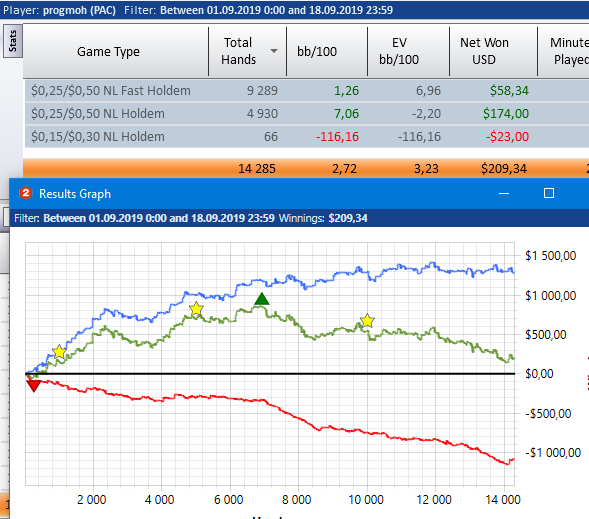Click the Results Graph window app icon
Image resolution: width=589 pixels, height=519 pixels.
[x=26, y=193]
